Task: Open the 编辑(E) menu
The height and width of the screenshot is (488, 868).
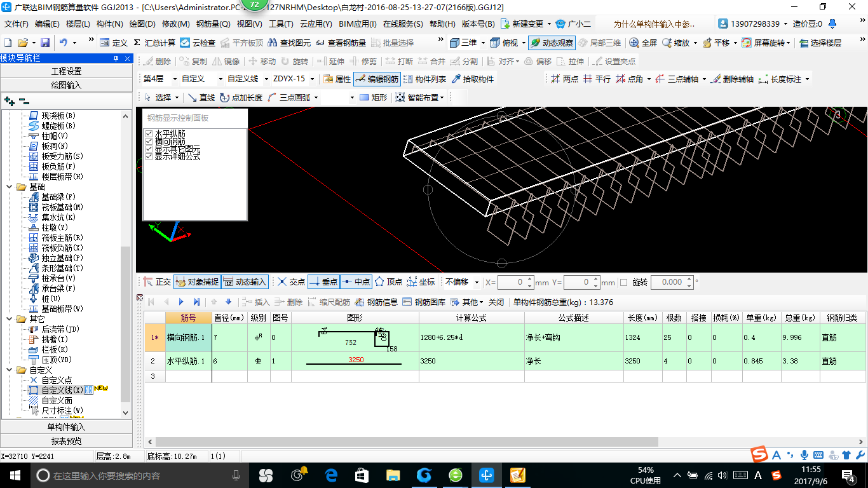Action: tap(47, 24)
